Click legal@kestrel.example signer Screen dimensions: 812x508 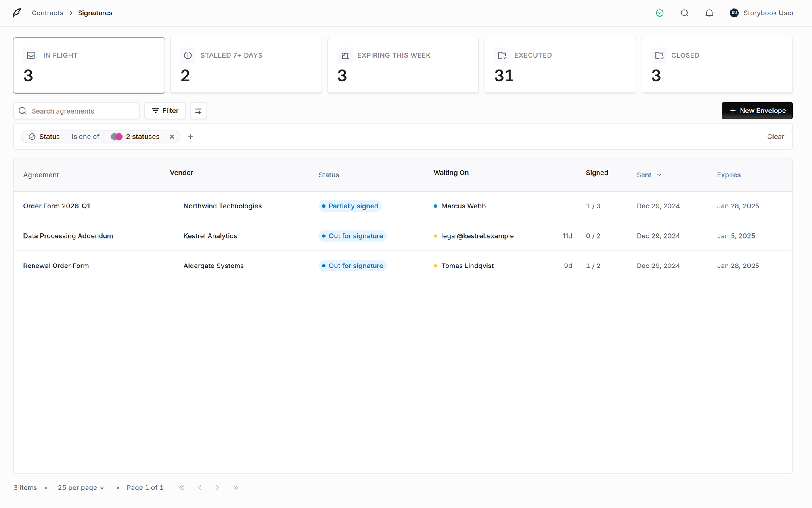[478, 236]
